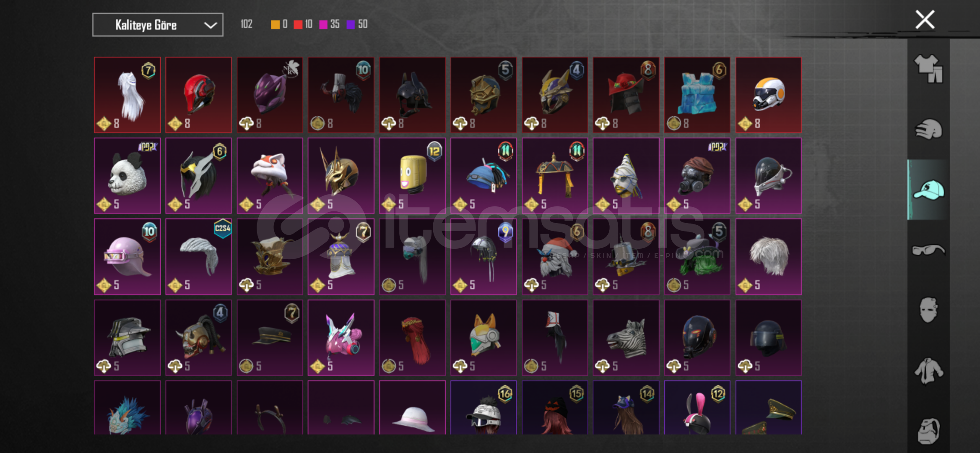Pick the zebra head mask item
Image resolution: width=980 pixels, height=453 pixels.
tap(626, 338)
